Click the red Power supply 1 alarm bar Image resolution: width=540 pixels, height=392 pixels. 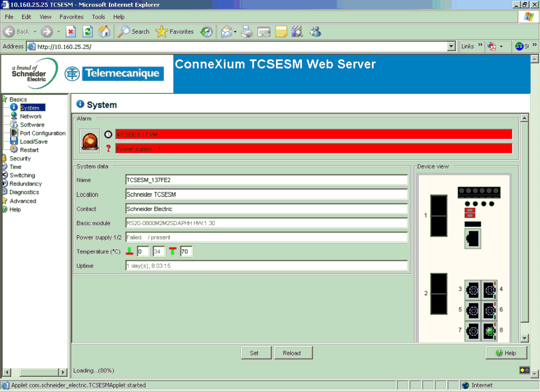314,149
